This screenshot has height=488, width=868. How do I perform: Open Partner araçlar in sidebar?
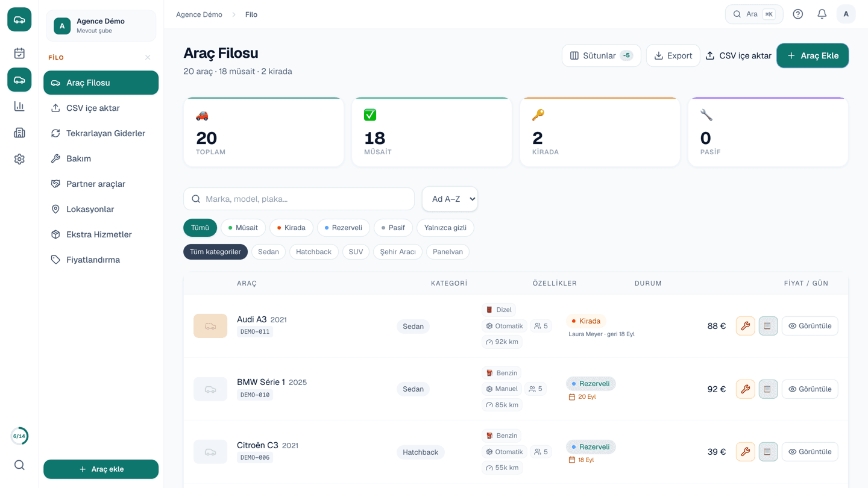click(x=101, y=184)
